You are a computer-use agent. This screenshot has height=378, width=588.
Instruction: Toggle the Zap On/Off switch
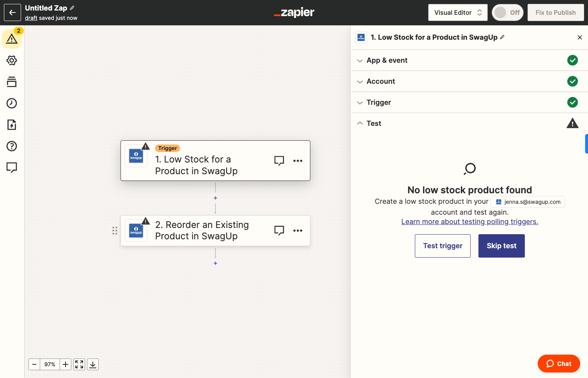508,12
